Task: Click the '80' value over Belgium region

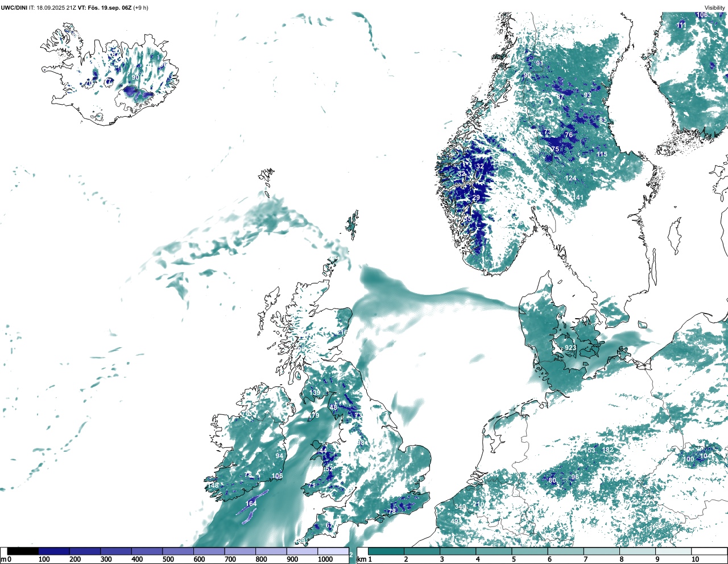Action: 552,480
